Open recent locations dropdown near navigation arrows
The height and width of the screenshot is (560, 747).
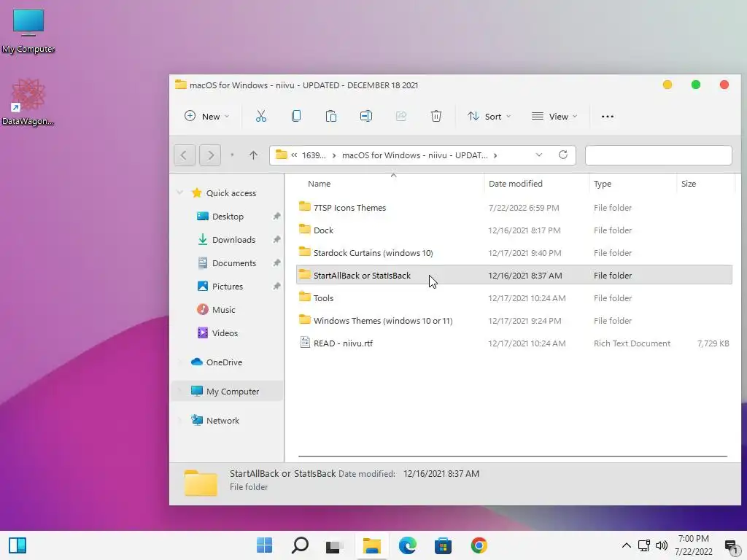point(232,155)
